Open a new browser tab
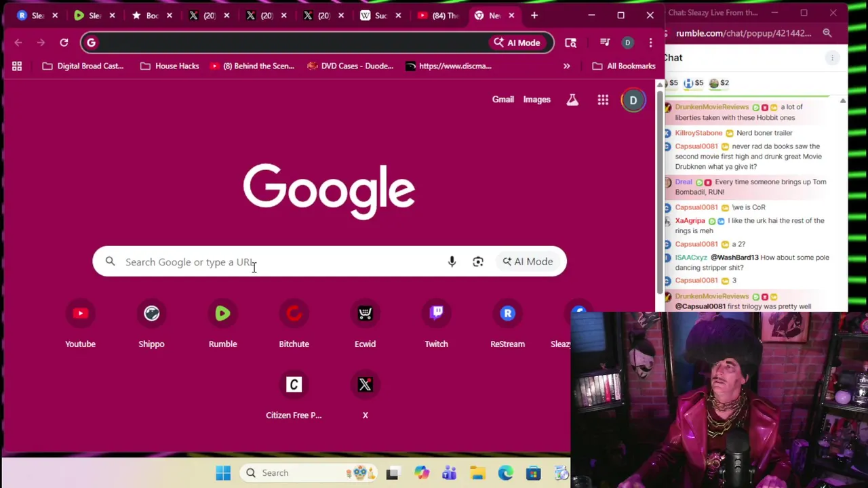Image resolution: width=868 pixels, height=488 pixels. (534, 15)
